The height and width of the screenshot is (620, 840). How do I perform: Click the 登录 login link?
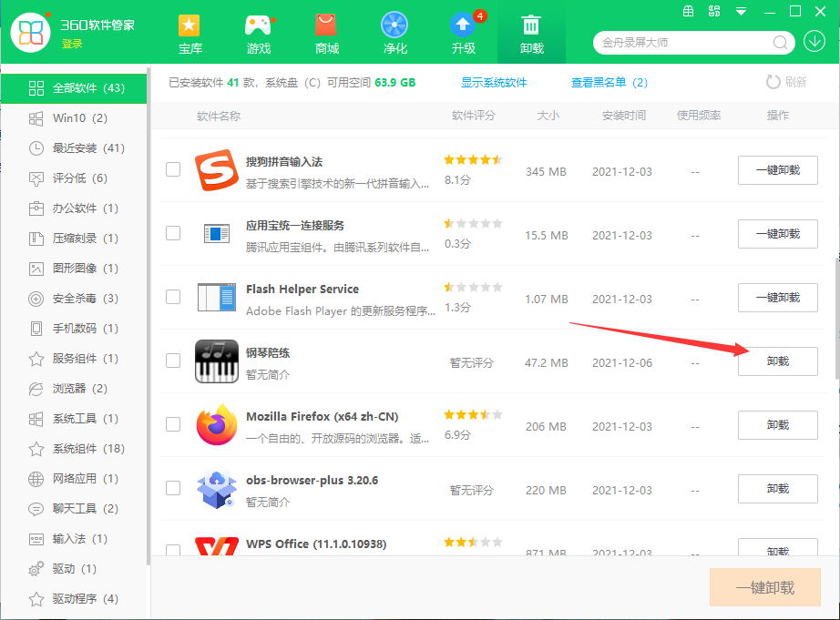[x=72, y=44]
